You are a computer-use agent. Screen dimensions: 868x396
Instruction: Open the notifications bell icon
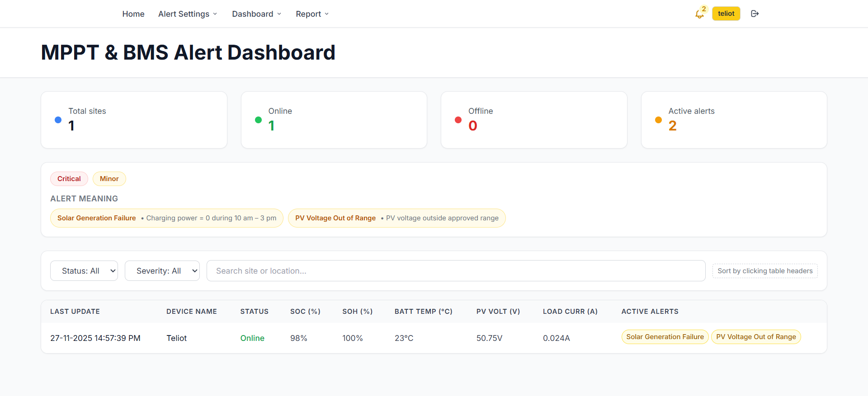pyautogui.click(x=699, y=14)
